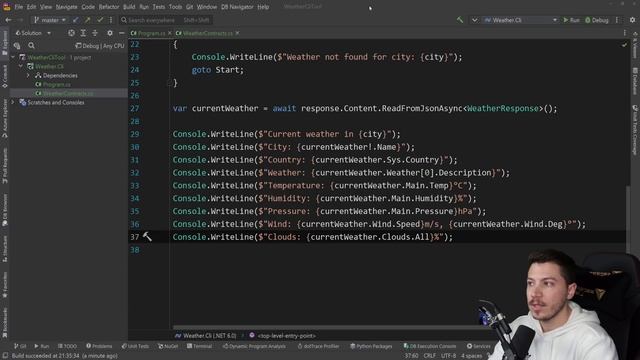Open the Navigate menu
640x360 pixels.
tap(66, 7)
